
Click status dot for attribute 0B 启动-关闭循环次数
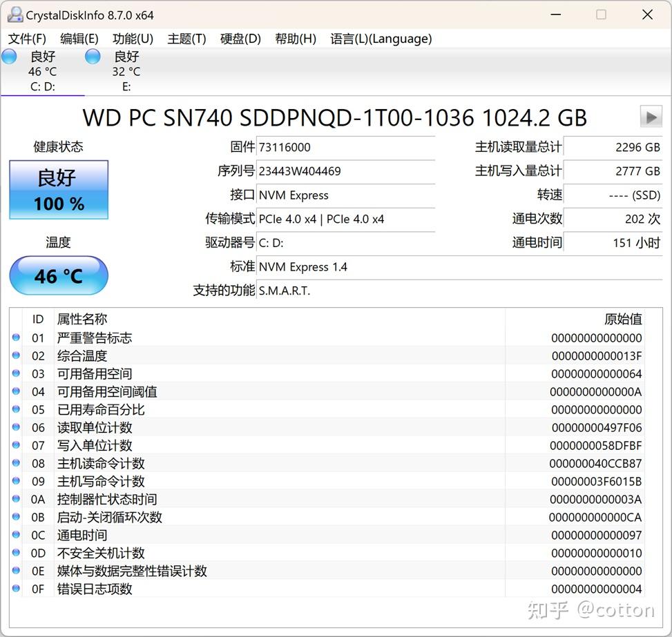17,517
